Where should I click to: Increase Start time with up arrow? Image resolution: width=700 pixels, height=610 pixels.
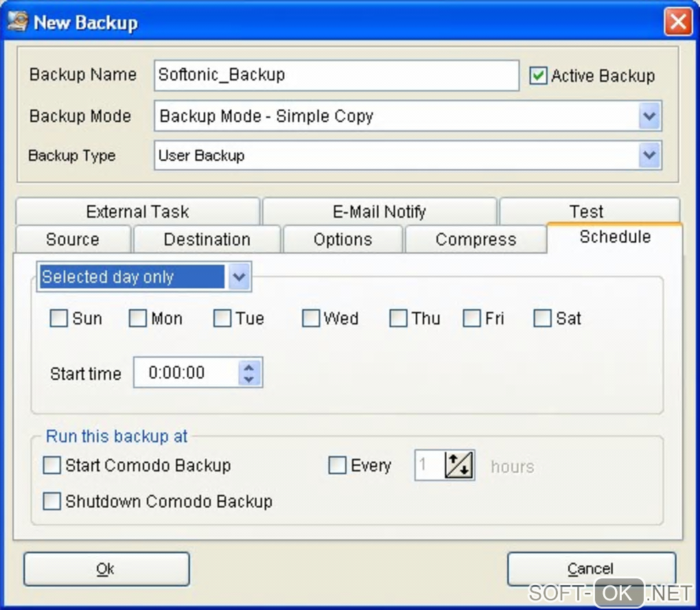click(248, 367)
